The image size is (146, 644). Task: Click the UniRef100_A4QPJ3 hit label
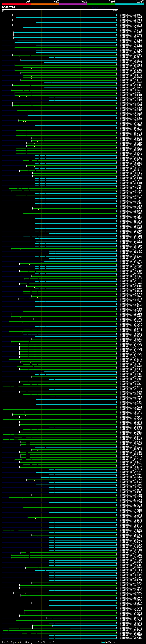pos(131,58)
